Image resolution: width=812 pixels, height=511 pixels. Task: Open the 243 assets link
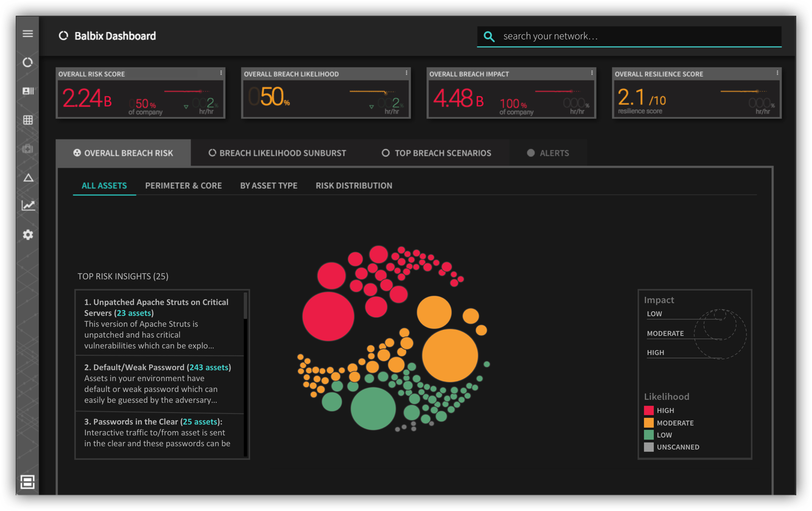pos(209,367)
